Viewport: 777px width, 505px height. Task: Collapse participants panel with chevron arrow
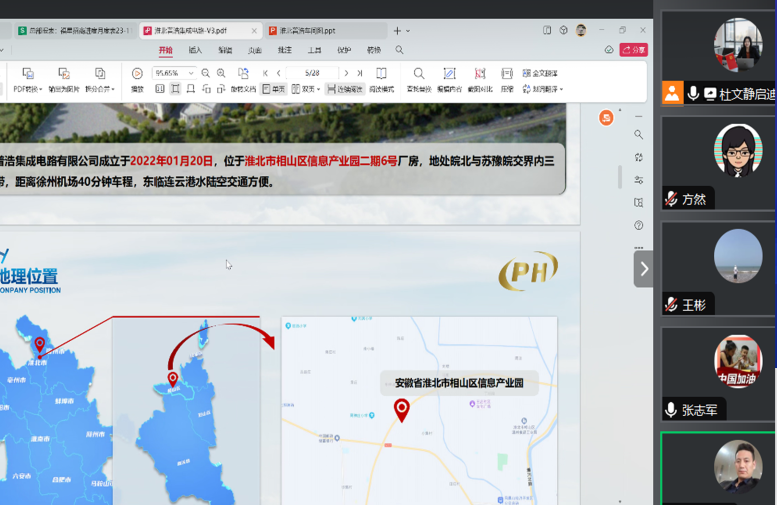click(644, 269)
